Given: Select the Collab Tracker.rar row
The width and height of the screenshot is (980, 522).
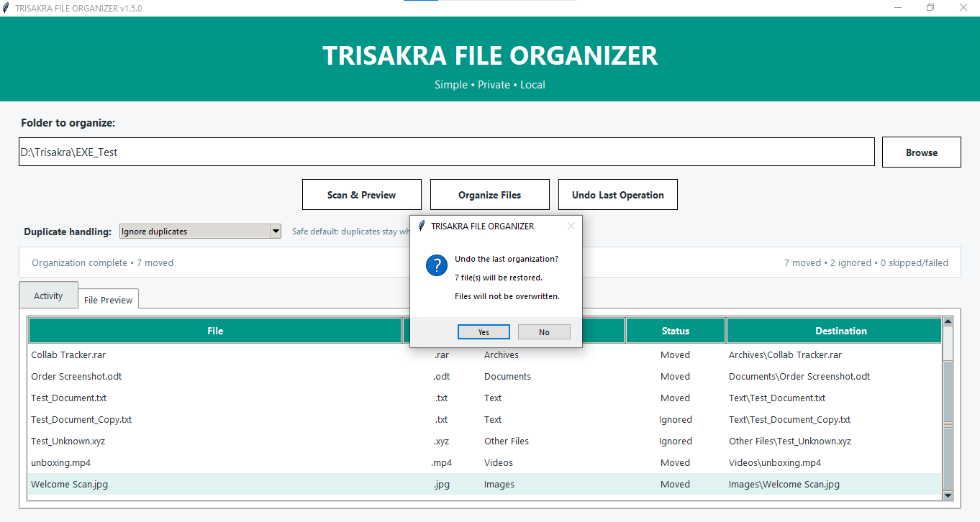Looking at the screenshot, I should click(x=485, y=354).
